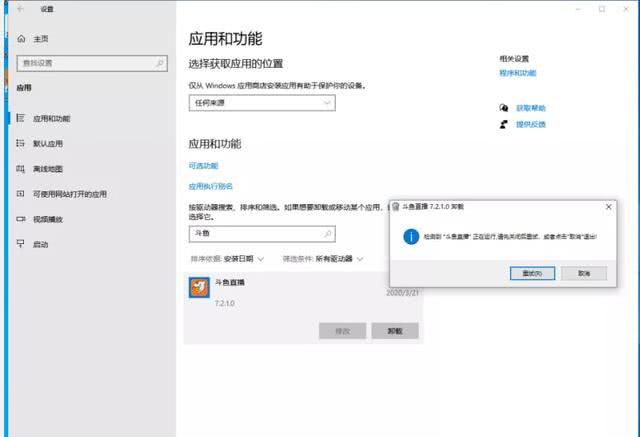This screenshot has width=640, height=437.
Task: Expand the 任何来源 source dropdown
Action: pyautogui.click(x=262, y=103)
